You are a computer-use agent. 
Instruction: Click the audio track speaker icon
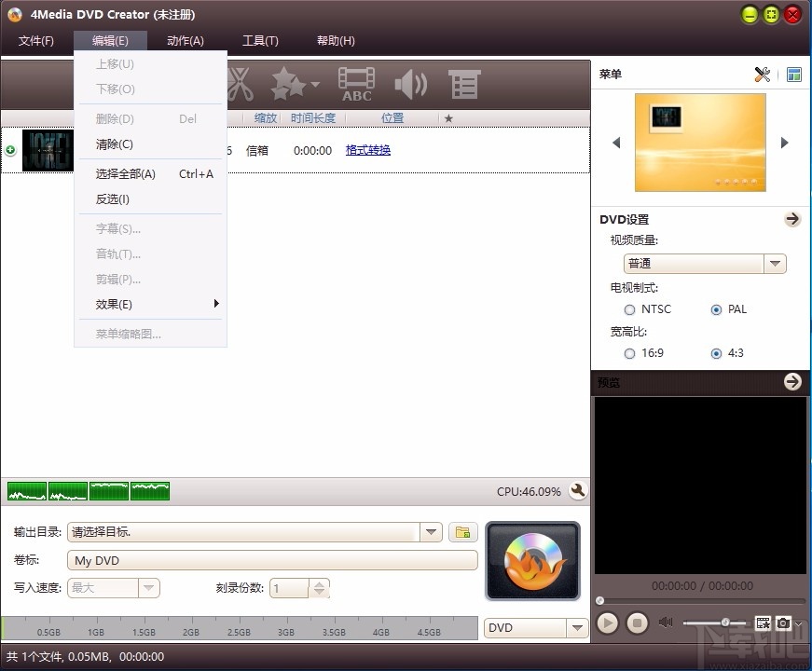point(410,84)
